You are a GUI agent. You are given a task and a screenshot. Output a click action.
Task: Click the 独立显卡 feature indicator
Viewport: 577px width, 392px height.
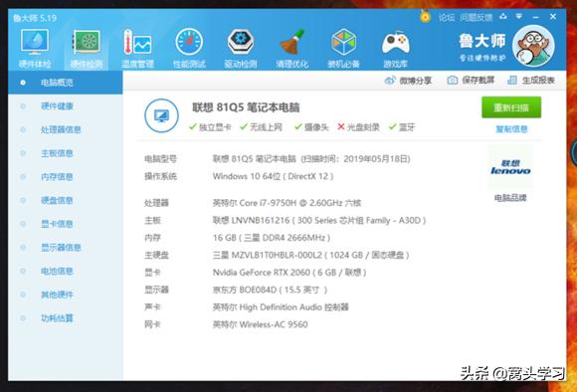point(210,127)
